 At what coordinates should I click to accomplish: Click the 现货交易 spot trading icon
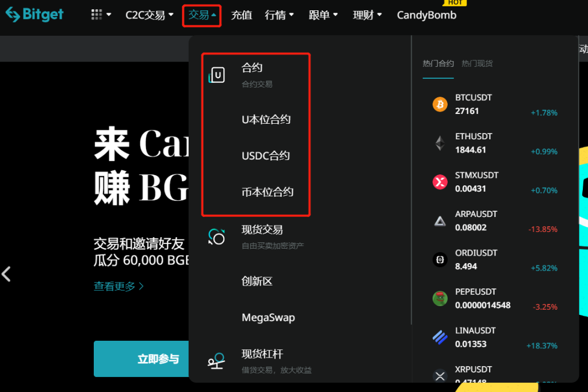(x=216, y=236)
